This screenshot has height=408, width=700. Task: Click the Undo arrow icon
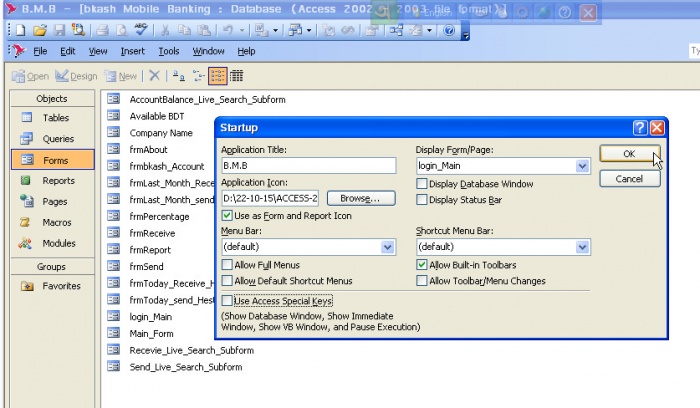(x=228, y=30)
